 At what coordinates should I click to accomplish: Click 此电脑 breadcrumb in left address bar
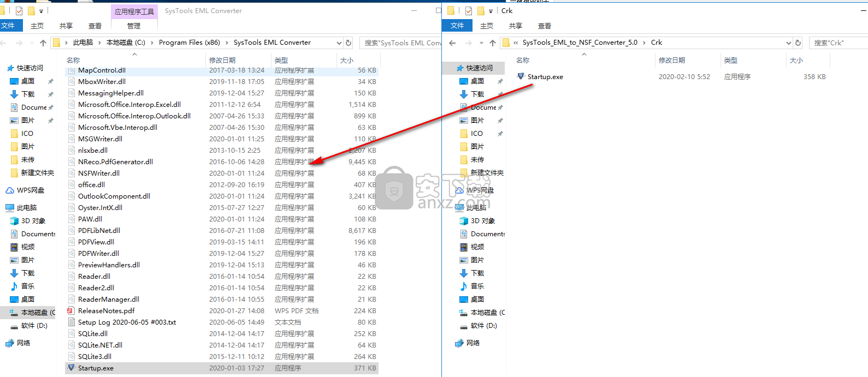(x=83, y=43)
